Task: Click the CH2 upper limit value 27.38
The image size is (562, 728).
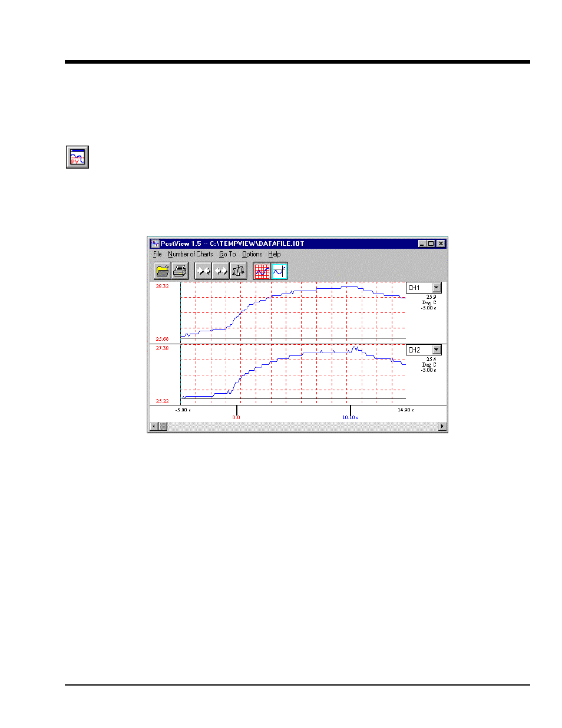Action: [162, 348]
